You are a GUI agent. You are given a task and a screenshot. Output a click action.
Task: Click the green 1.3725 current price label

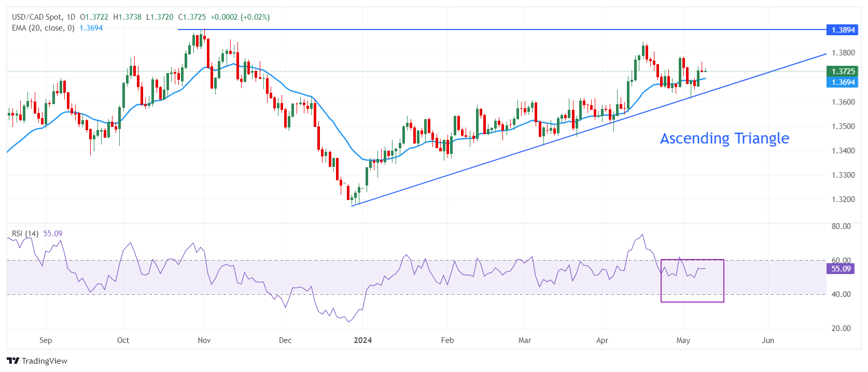click(x=843, y=71)
